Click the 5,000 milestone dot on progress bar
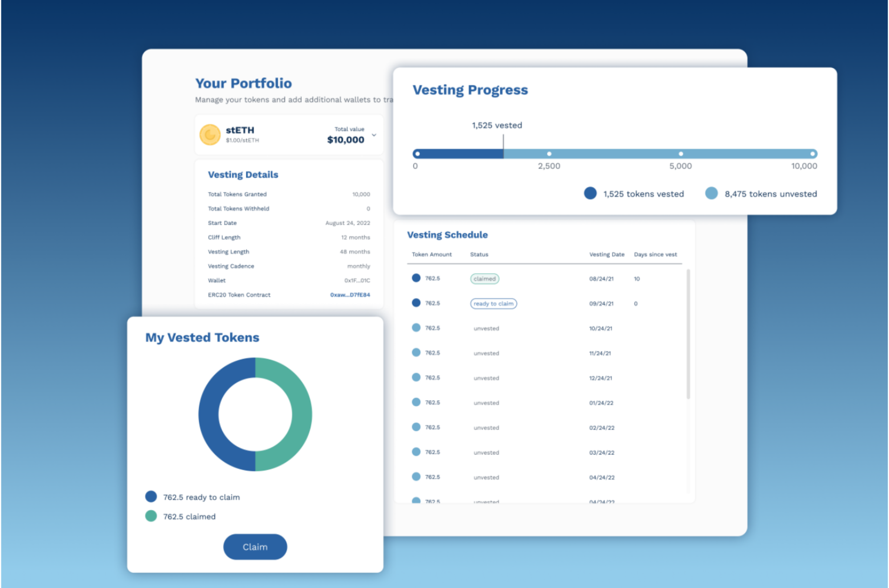The image size is (889, 588). point(681,154)
